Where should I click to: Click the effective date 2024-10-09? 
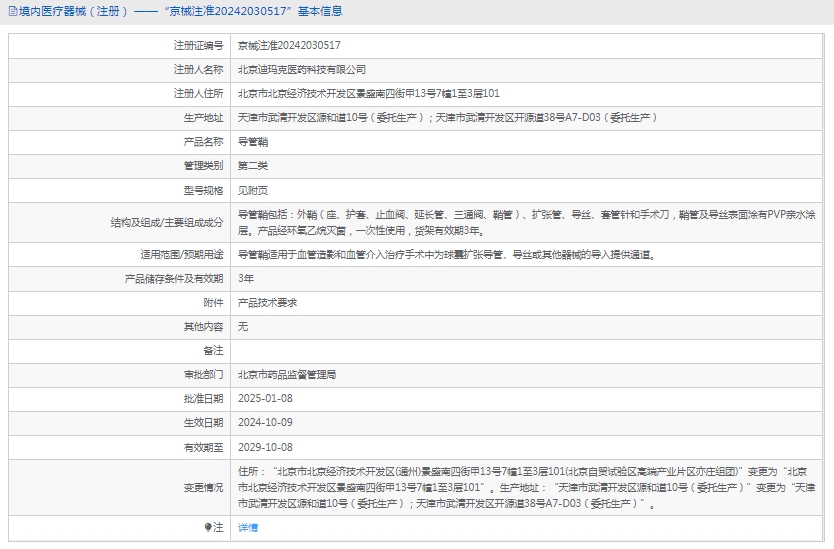(265, 423)
